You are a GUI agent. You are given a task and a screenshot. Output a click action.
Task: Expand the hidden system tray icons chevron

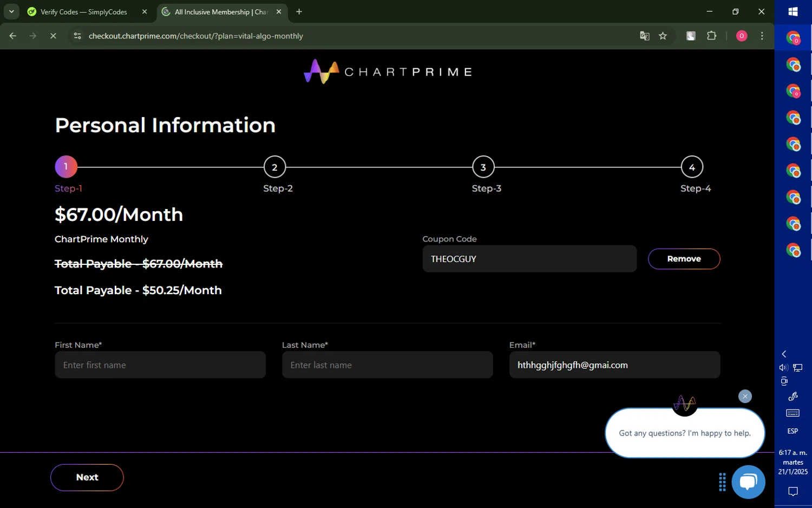pyautogui.click(x=784, y=354)
